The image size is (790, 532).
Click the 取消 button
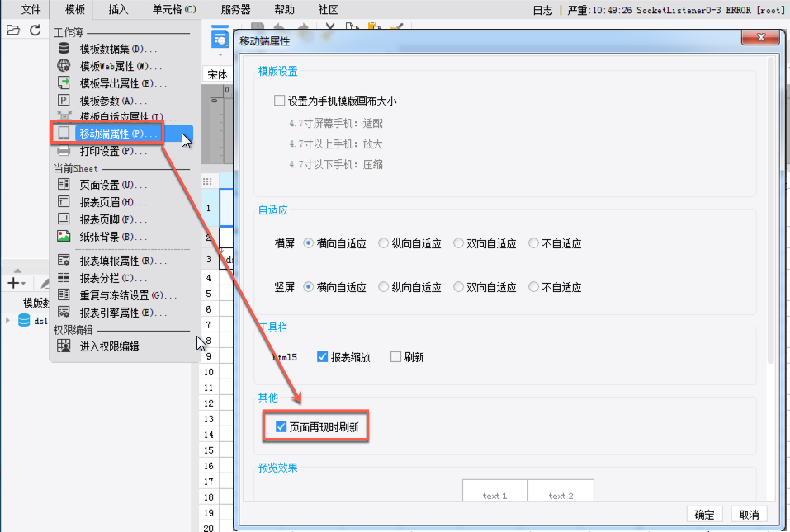(x=750, y=515)
